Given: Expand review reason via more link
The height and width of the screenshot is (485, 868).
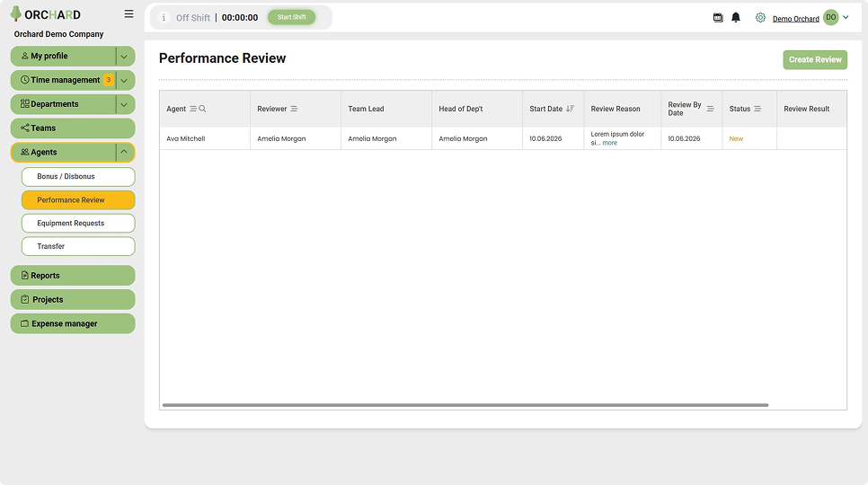Looking at the screenshot, I should 609,143.
